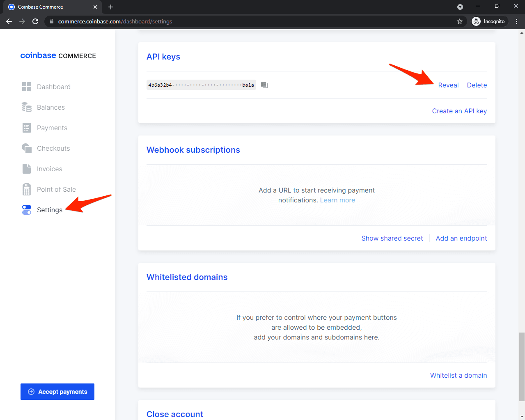Reveal the API key

448,85
